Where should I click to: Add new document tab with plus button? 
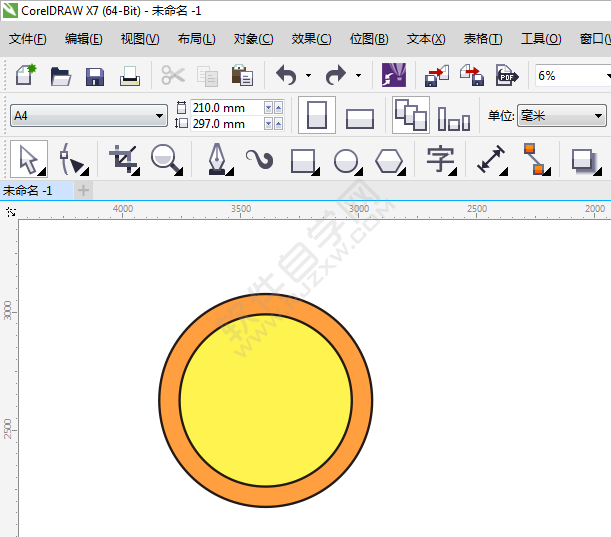tap(83, 190)
